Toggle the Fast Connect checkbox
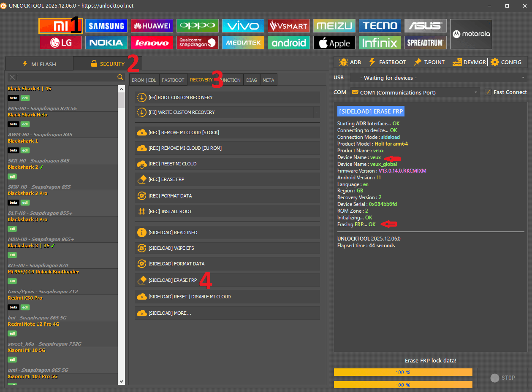The width and height of the screenshot is (532, 392). pos(488,92)
